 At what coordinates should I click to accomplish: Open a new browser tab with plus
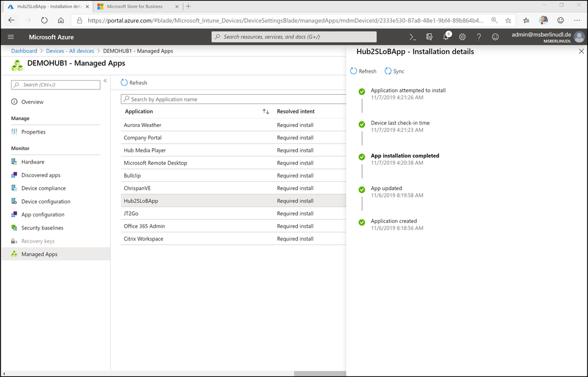click(x=188, y=6)
